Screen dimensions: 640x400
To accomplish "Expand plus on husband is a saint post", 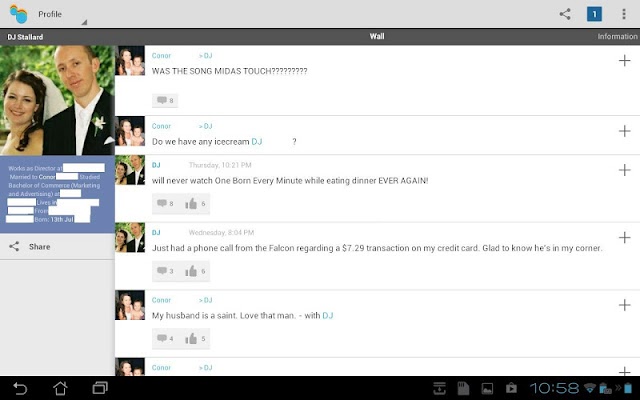I will (x=624, y=305).
